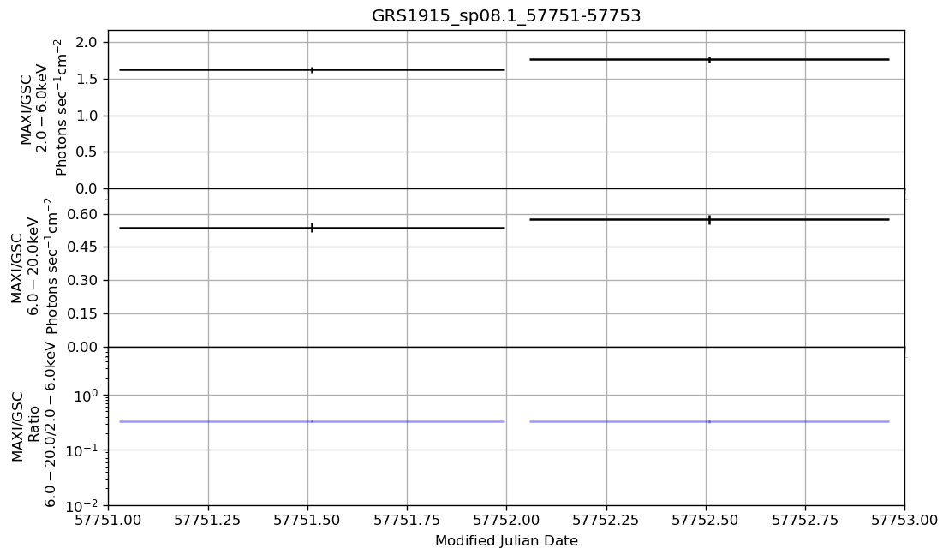
Task: Click the plot title GRS1915_sp08.1_57751-57753
Action: (506, 15)
